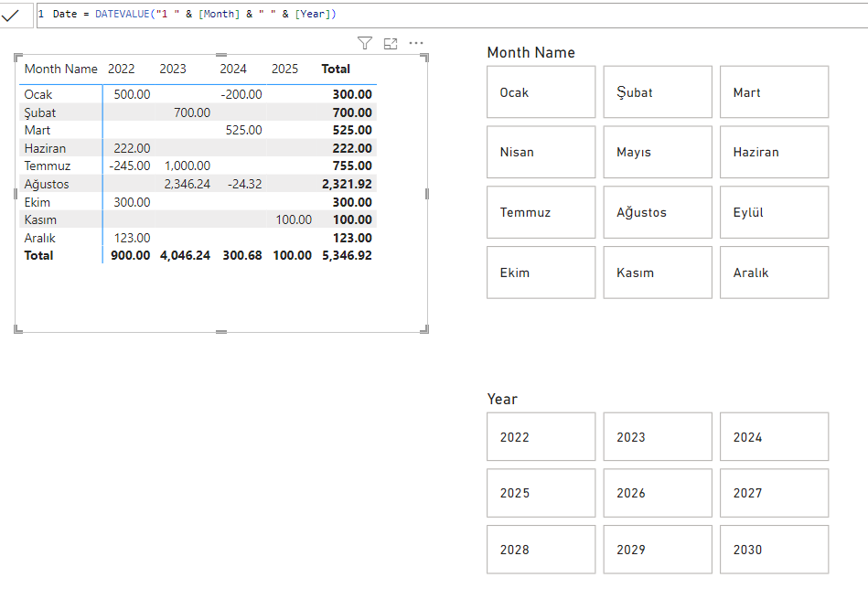The width and height of the screenshot is (868, 599).
Task: Click the Total row label in matrix
Action: [38, 255]
